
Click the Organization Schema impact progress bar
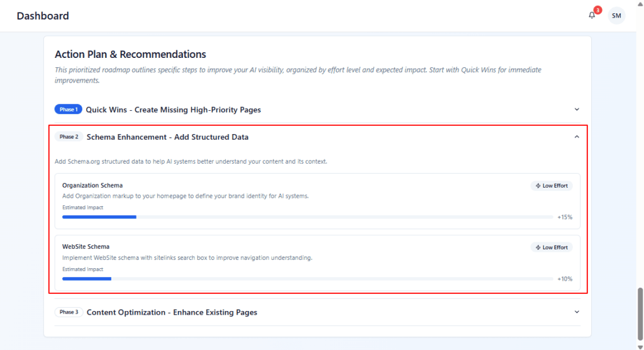click(x=308, y=217)
